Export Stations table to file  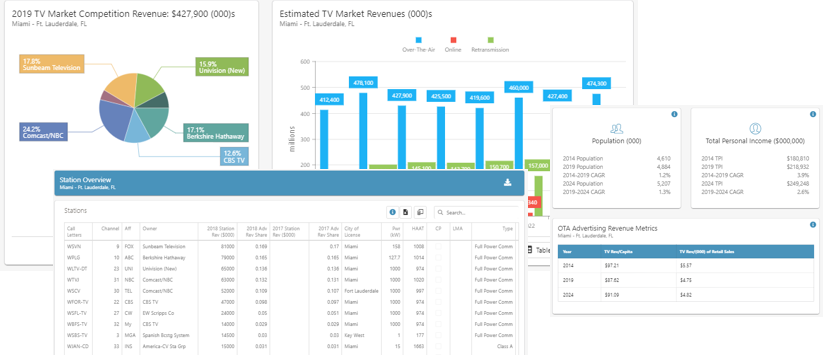[406, 212]
